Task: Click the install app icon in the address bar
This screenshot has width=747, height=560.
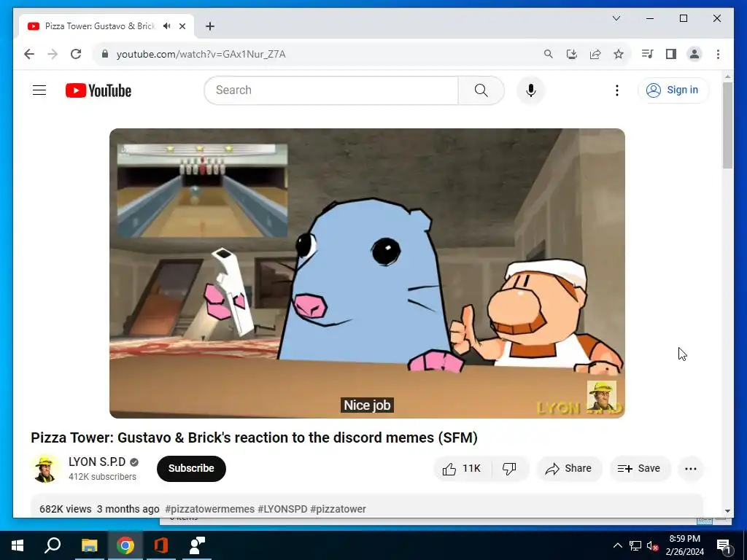Action: [x=572, y=54]
